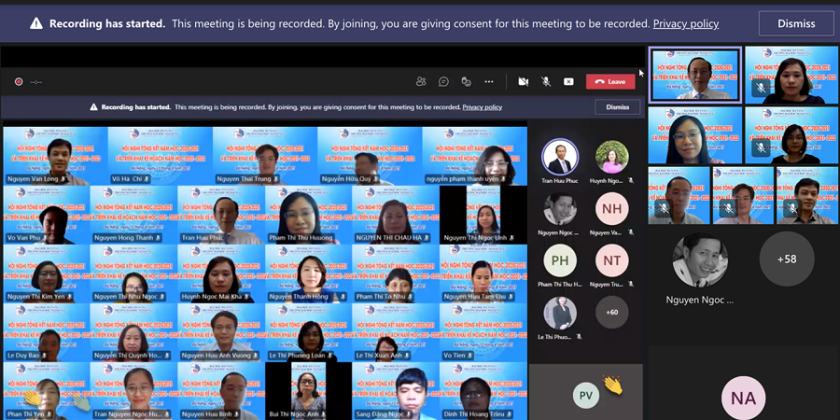This screenshot has width=840, height=420.
Task: Open Nguyen Hữu Quy video tile
Action: point(370,156)
